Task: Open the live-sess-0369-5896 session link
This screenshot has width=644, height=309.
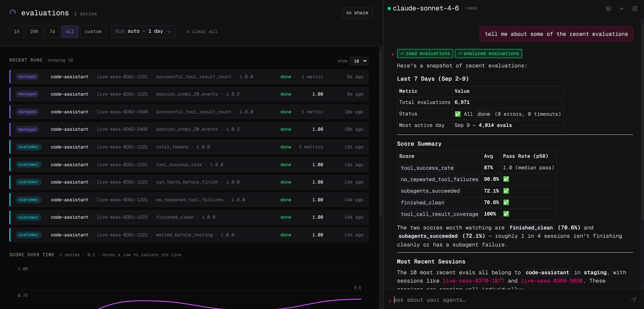Action: pos(552,281)
